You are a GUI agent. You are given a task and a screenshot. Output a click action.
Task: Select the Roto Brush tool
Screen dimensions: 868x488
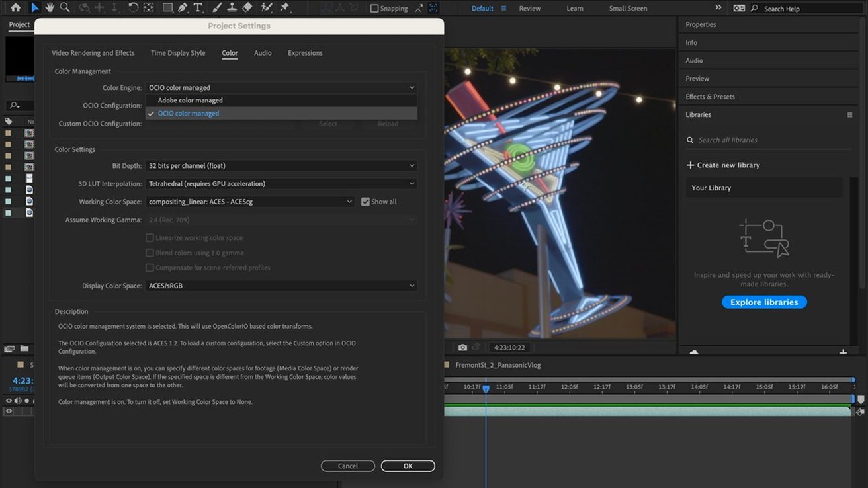[x=267, y=8]
